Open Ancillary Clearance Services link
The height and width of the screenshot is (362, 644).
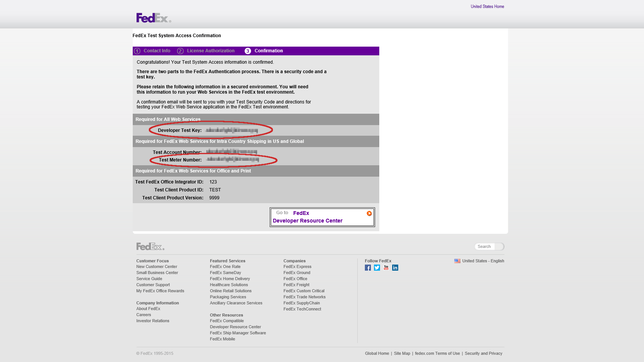pyautogui.click(x=236, y=303)
